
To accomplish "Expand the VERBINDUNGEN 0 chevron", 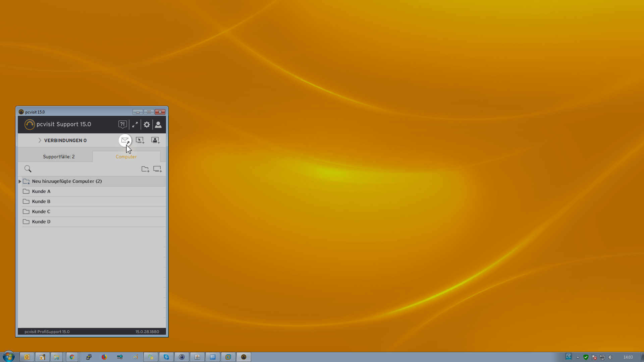I will [x=40, y=140].
